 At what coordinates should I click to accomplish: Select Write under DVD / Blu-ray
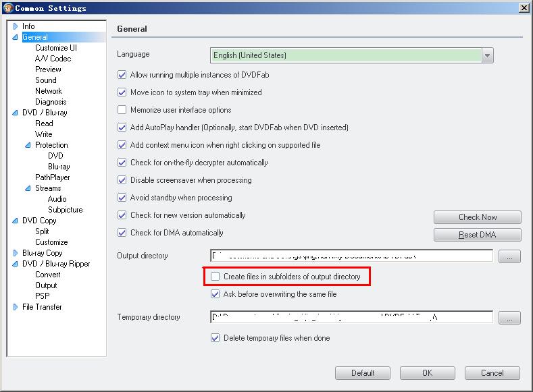click(44, 134)
